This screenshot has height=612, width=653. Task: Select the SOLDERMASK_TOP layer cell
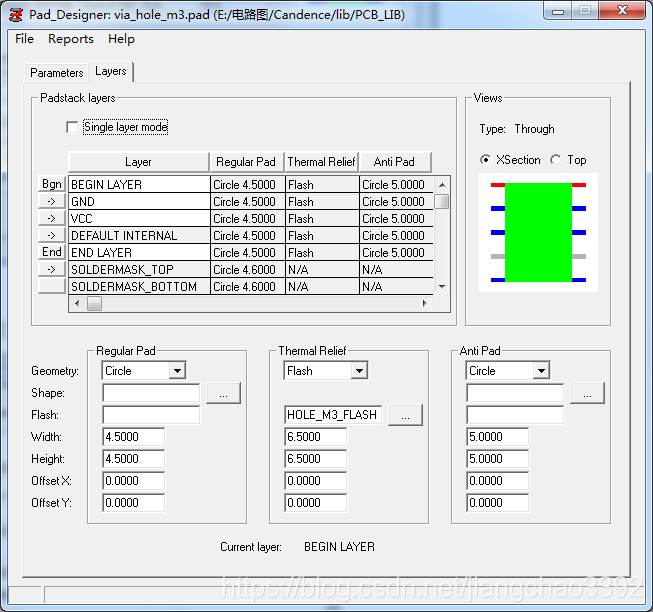pyautogui.click(x=140, y=270)
